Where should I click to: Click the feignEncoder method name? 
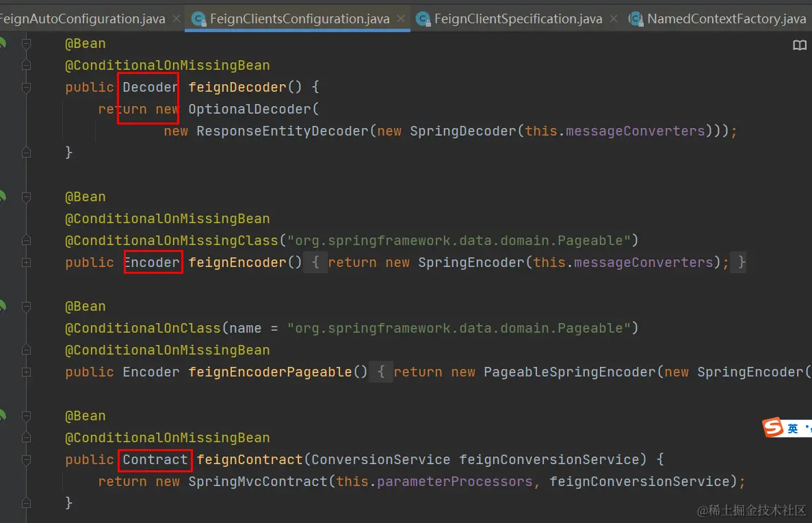[237, 262]
